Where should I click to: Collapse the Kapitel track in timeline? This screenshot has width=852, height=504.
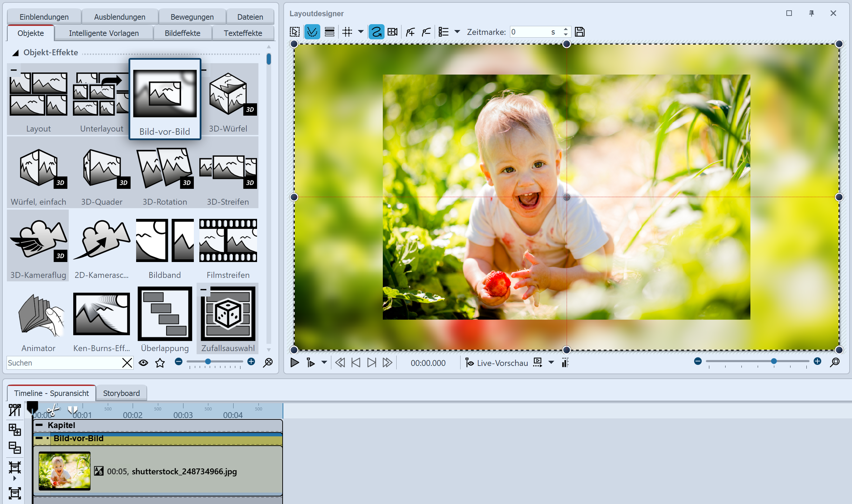pyautogui.click(x=39, y=425)
